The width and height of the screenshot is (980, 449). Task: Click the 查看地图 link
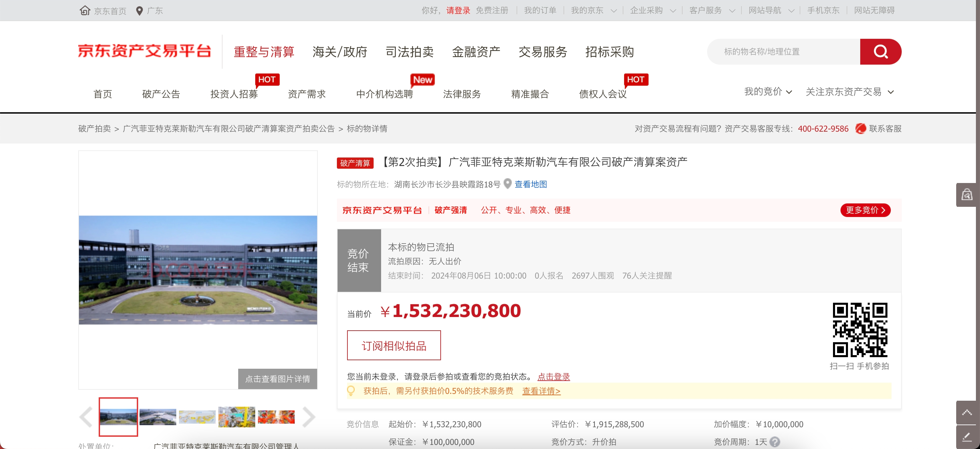pos(530,184)
